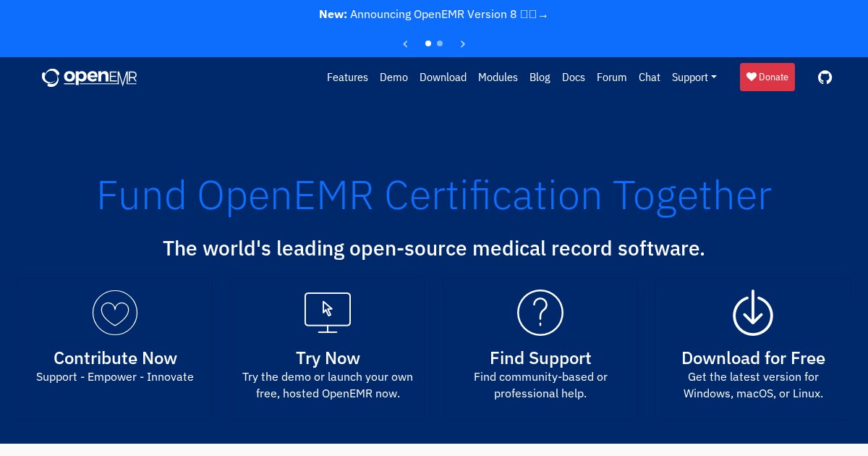Go to next announcement with right chevron
Image resolution: width=868 pixels, height=456 pixels.
coord(463,44)
